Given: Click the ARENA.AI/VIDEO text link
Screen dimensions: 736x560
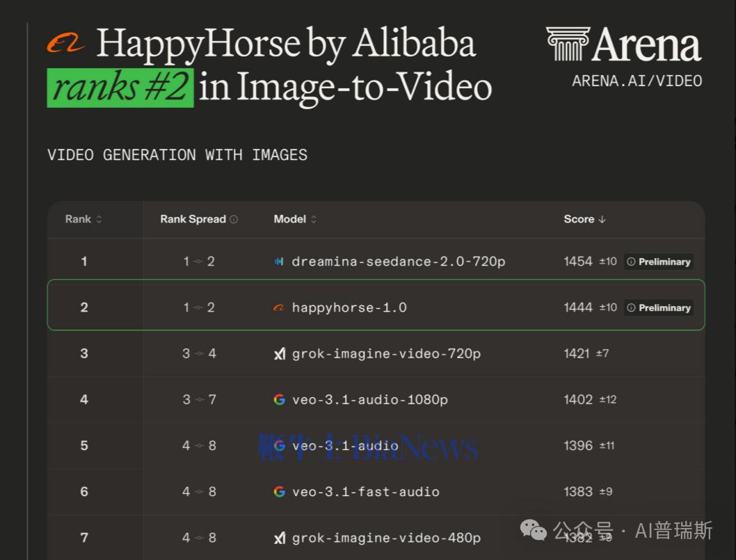Looking at the screenshot, I should coord(637,81).
